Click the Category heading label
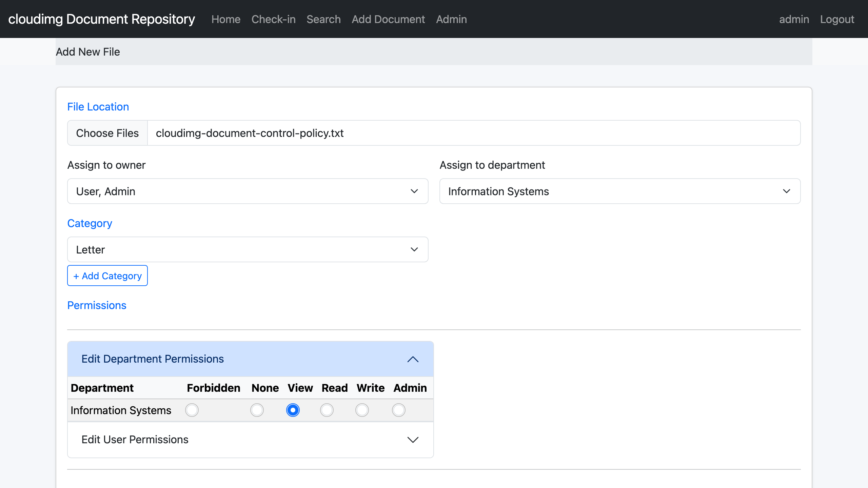Screen dimensions: 868x488 [x=90, y=223]
